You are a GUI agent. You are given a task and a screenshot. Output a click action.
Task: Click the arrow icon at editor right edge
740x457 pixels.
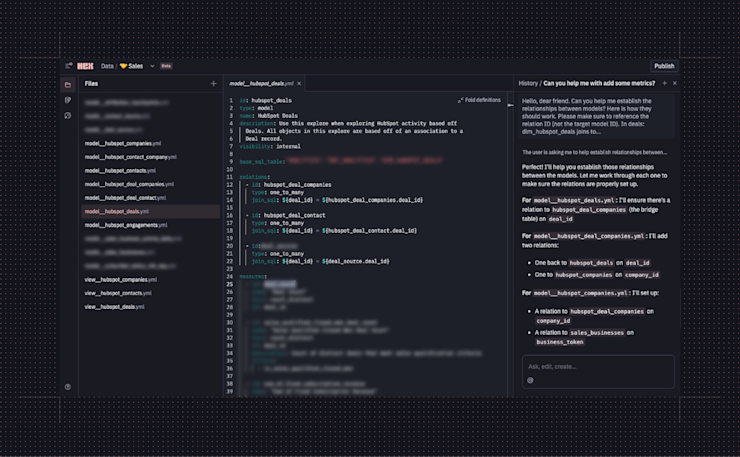[510, 105]
